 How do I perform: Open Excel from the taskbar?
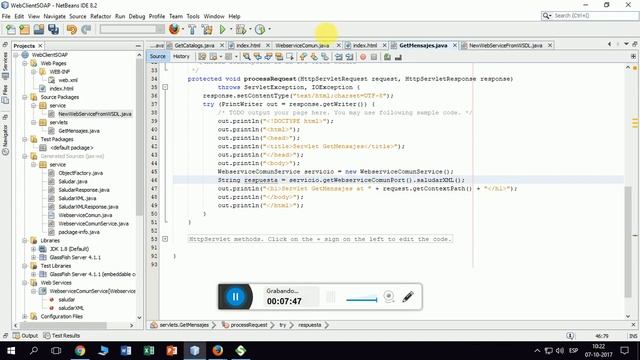coord(149,351)
